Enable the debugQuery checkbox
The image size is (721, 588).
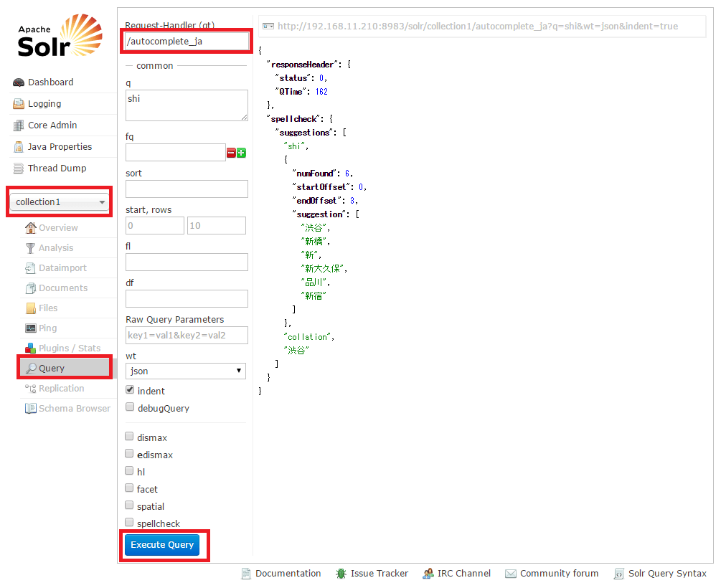click(130, 407)
